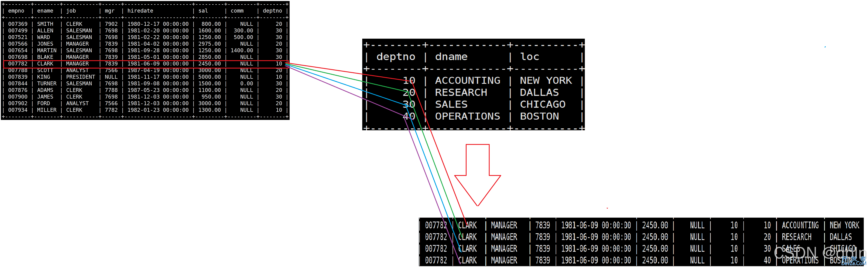Click empno 007369 cell
The width and height of the screenshot is (868, 267).
tap(18, 24)
